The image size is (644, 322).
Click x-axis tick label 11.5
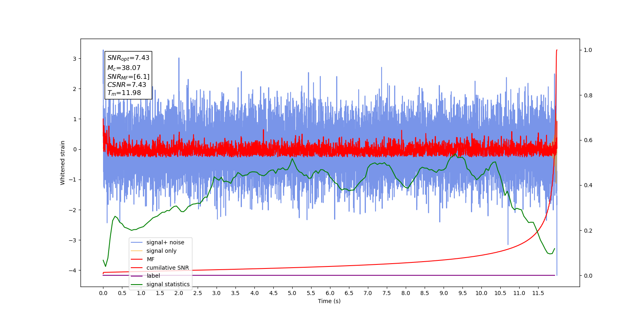point(538,293)
